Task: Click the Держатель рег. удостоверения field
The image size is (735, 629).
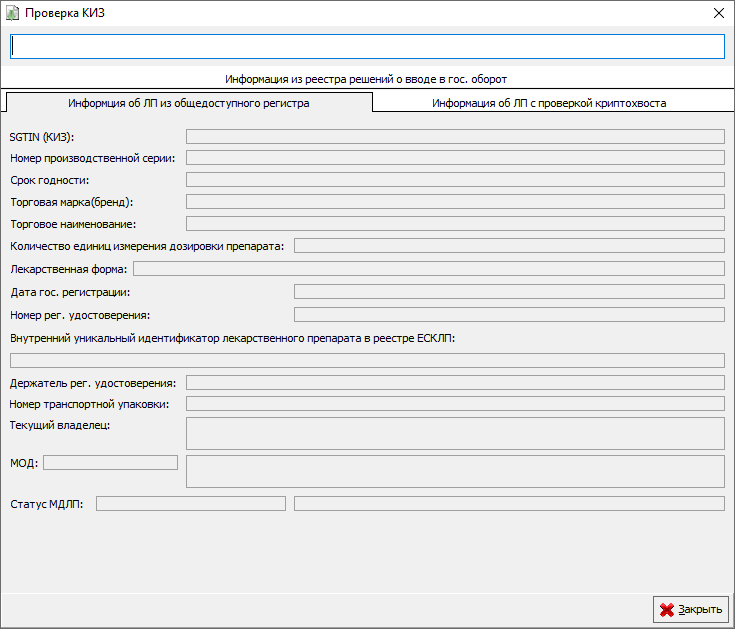Action: [x=455, y=382]
